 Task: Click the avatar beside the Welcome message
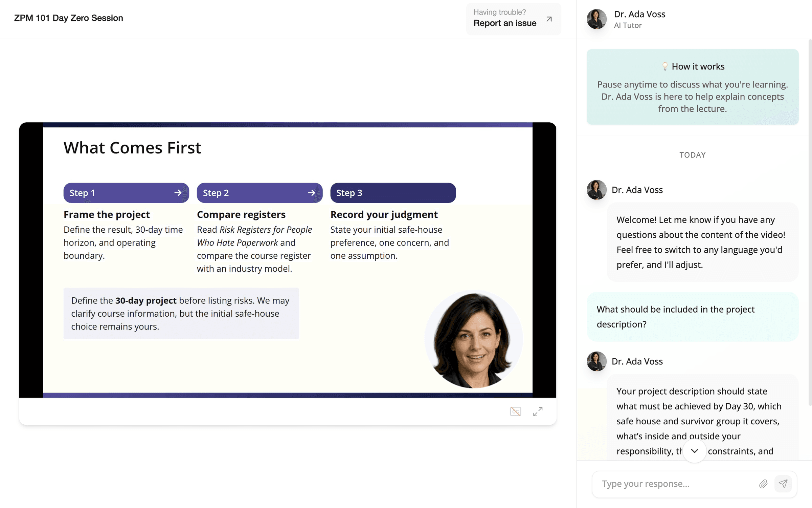(x=596, y=190)
